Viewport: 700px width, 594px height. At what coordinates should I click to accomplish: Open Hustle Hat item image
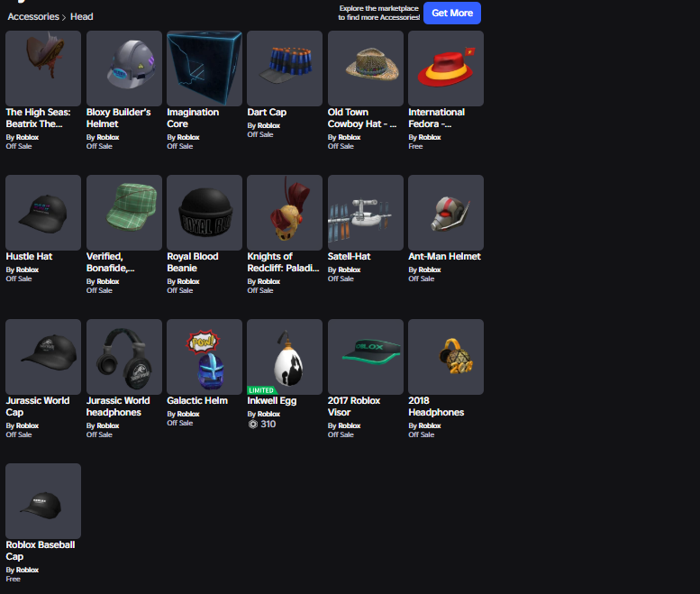point(43,213)
